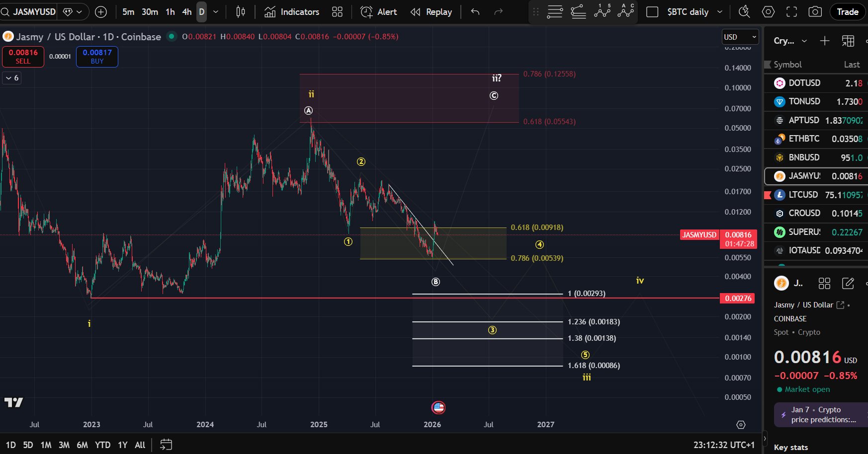Show All data range
Viewport: 868px width, 454px height.
(x=140, y=445)
